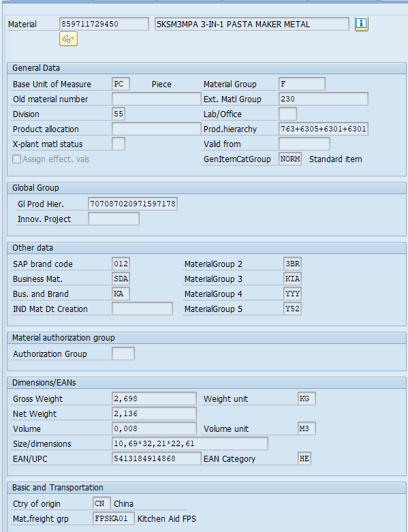
Task: Click the SAP brand code field
Action: click(x=121, y=264)
